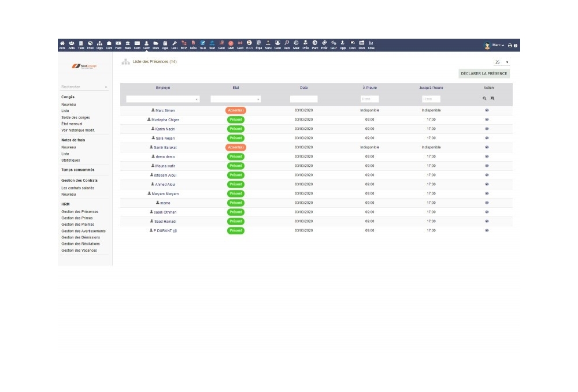The width and height of the screenshot is (578, 392).
Task: Open the help question mark icon
Action: 516,45
